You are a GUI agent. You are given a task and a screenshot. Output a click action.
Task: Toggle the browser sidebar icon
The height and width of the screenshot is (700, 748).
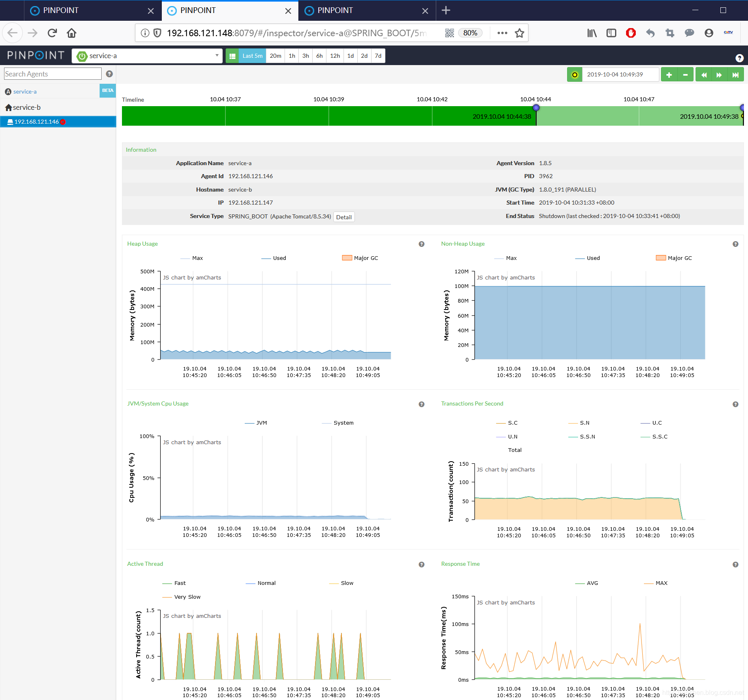click(611, 33)
